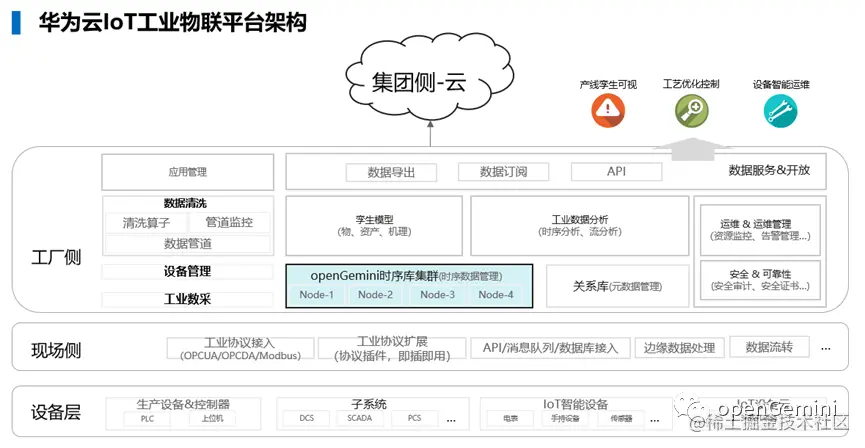Click the API box in data services row

coord(616,172)
